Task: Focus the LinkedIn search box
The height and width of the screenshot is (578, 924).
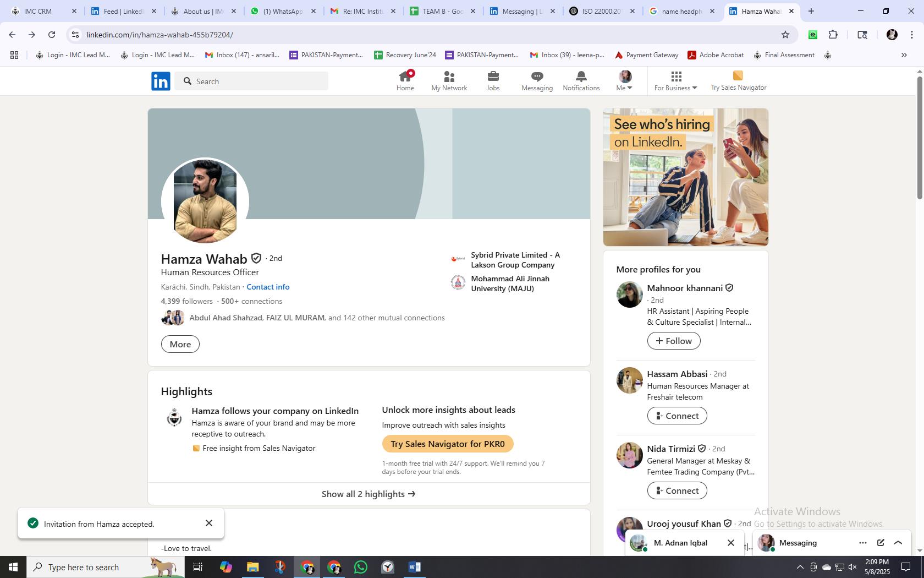Action: [252, 81]
